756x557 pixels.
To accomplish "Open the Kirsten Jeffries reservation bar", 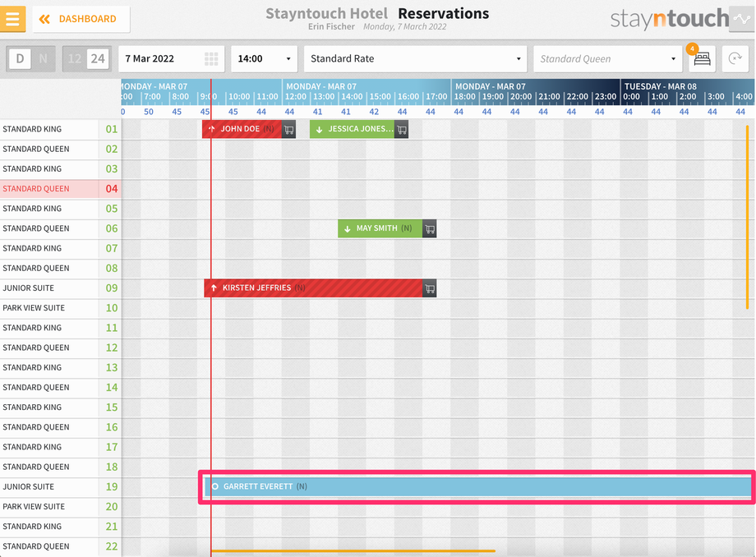I will (x=313, y=288).
